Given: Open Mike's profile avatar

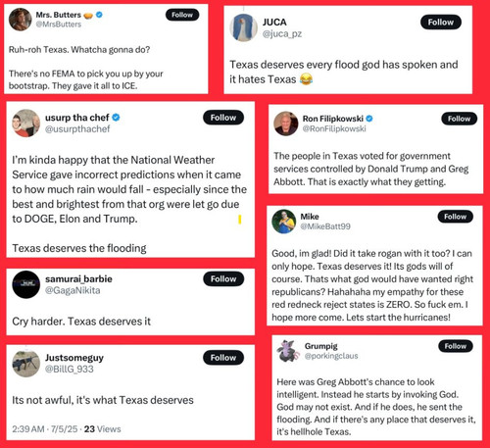Looking at the screenshot, I should (x=284, y=222).
